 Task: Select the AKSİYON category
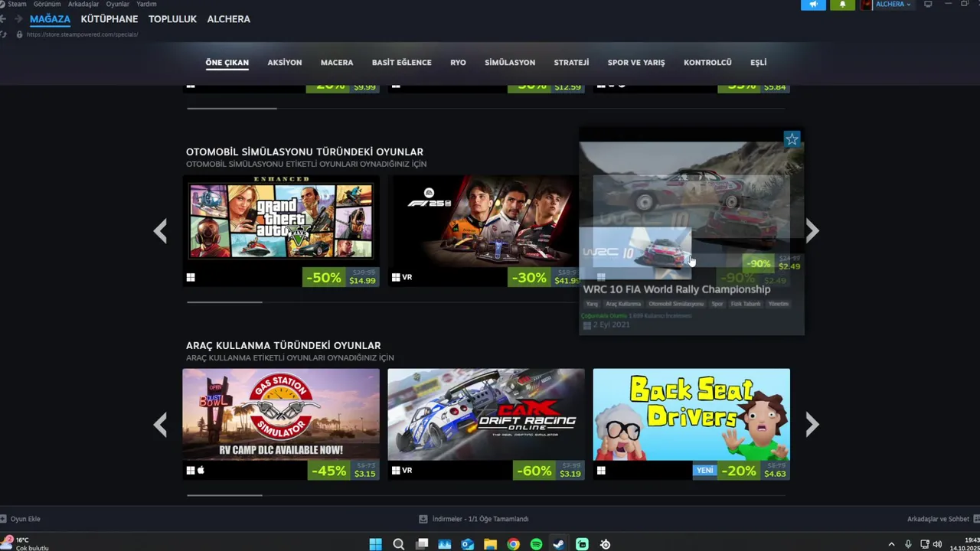click(x=285, y=63)
